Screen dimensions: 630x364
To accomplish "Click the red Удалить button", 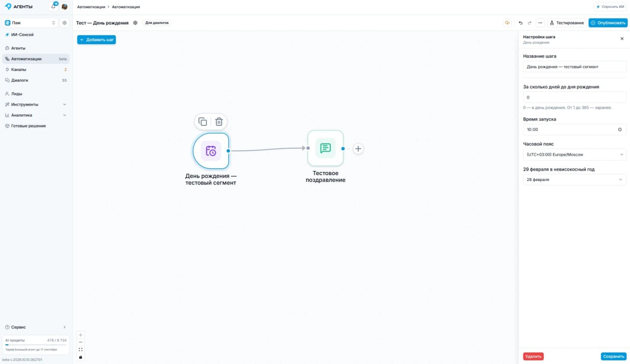I will pyautogui.click(x=534, y=356).
